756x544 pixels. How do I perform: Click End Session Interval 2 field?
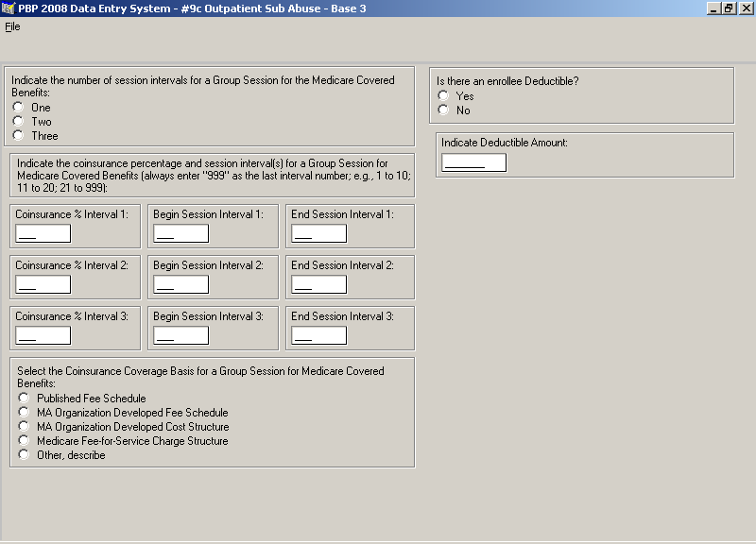point(319,285)
